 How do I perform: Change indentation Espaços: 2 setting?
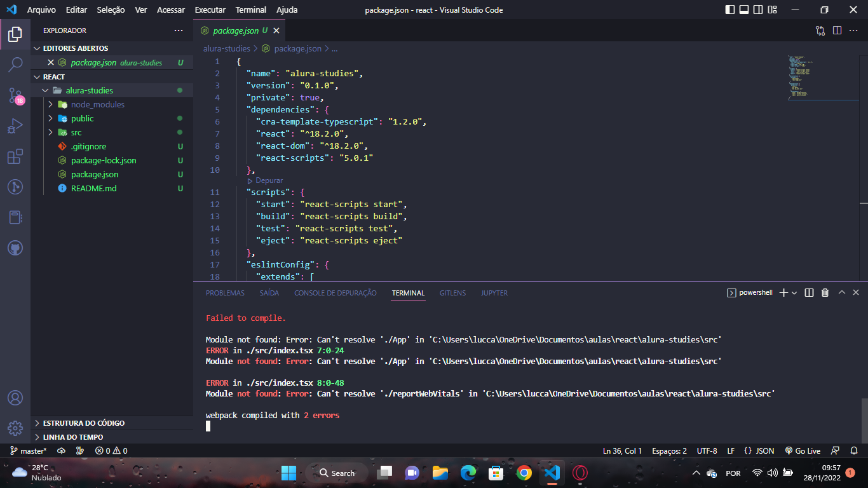click(669, 451)
